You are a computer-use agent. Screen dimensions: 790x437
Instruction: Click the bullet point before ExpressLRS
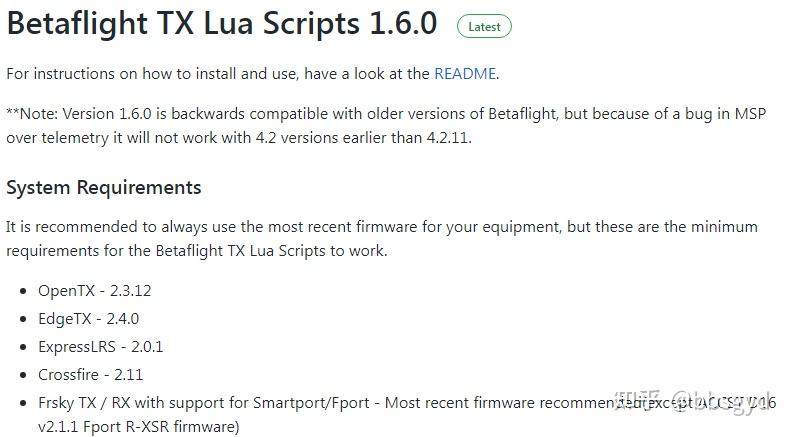tap(24, 347)
